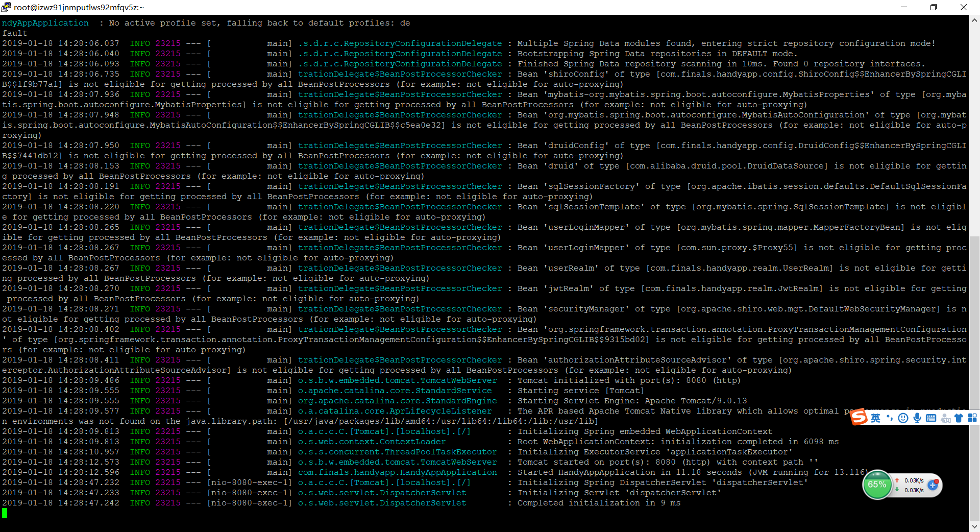Click logger name o.s.web.context.ContextLoader
The width and height of the screenshot is (980, 532).
372,442
